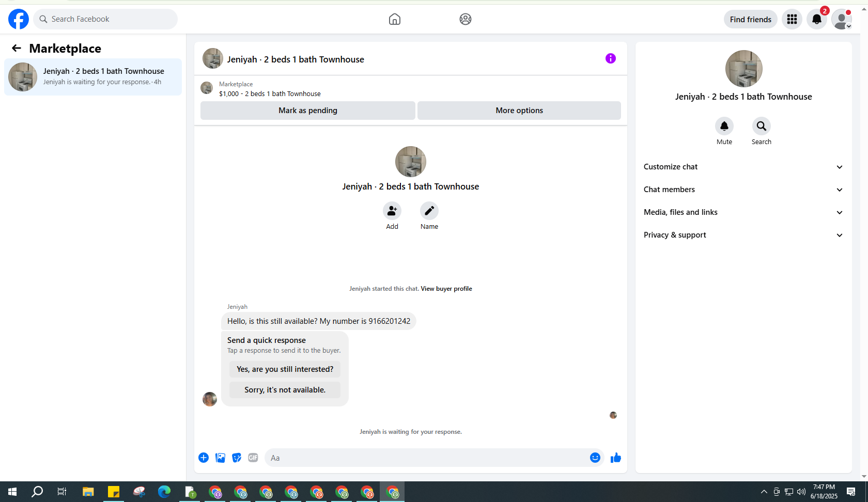Open More options for the listing

519,111
